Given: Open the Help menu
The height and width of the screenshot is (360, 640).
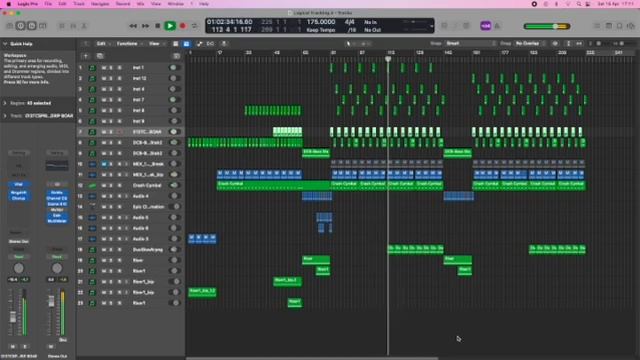Looking at the screenshot, I should click(204, 4).
